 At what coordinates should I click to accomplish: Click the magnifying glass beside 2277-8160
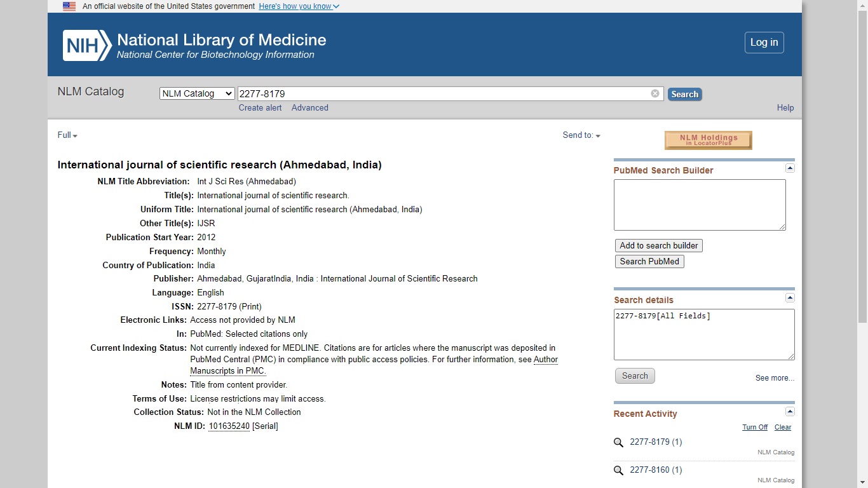618,470
